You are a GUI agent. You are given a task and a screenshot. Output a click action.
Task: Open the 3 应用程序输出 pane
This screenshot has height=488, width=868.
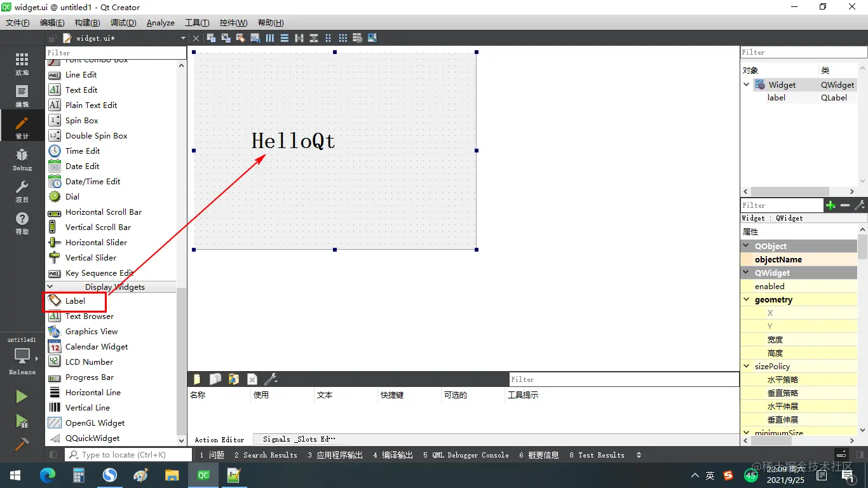336,455
